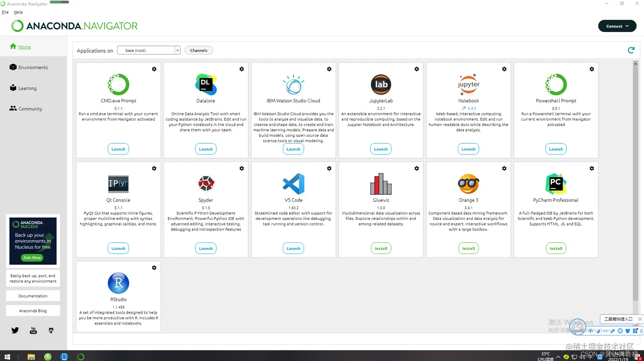644x361 pixels.
Task: Launch Spyder
Action: [x=206, y=248]
